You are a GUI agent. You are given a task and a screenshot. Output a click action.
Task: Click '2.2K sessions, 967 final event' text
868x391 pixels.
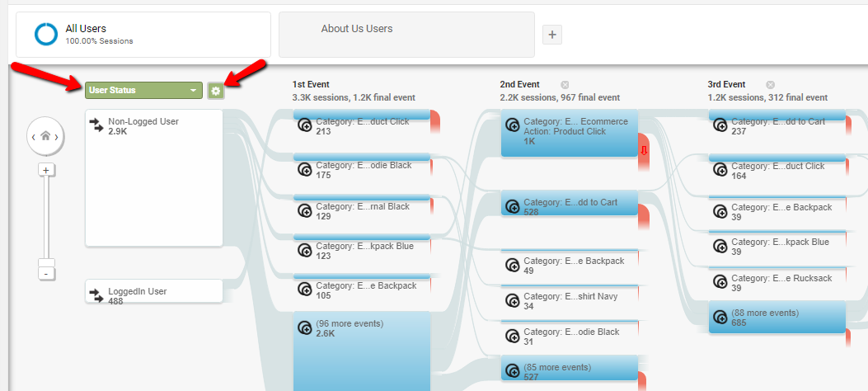[x=560, y=97]
